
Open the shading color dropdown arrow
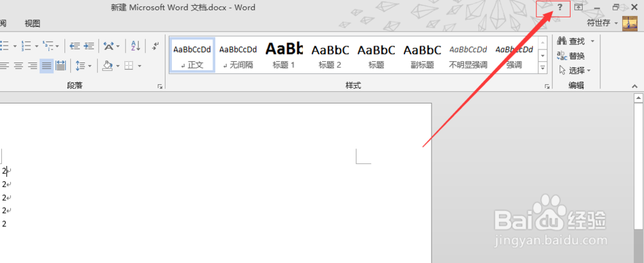[118, 66]
